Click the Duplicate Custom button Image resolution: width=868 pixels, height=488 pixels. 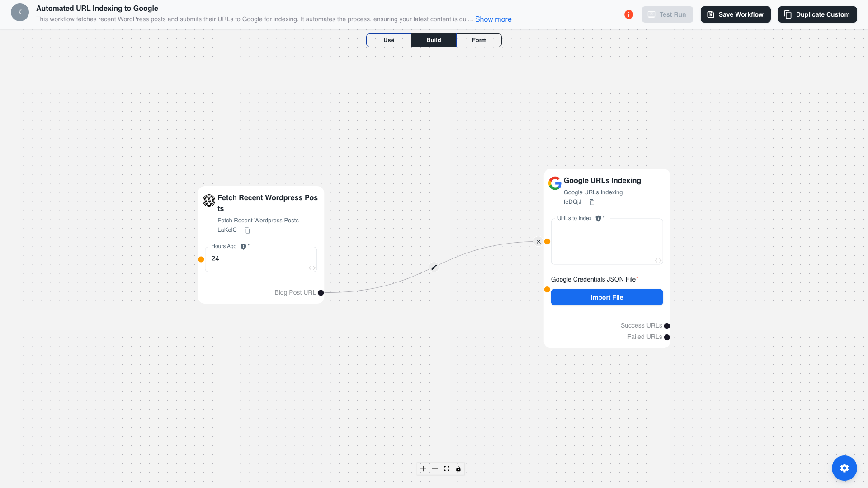point(817,14)
